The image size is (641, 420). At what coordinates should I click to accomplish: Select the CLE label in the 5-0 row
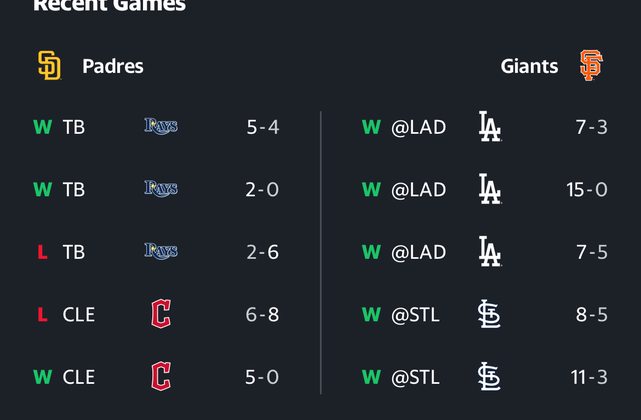(x=79, y=377)
